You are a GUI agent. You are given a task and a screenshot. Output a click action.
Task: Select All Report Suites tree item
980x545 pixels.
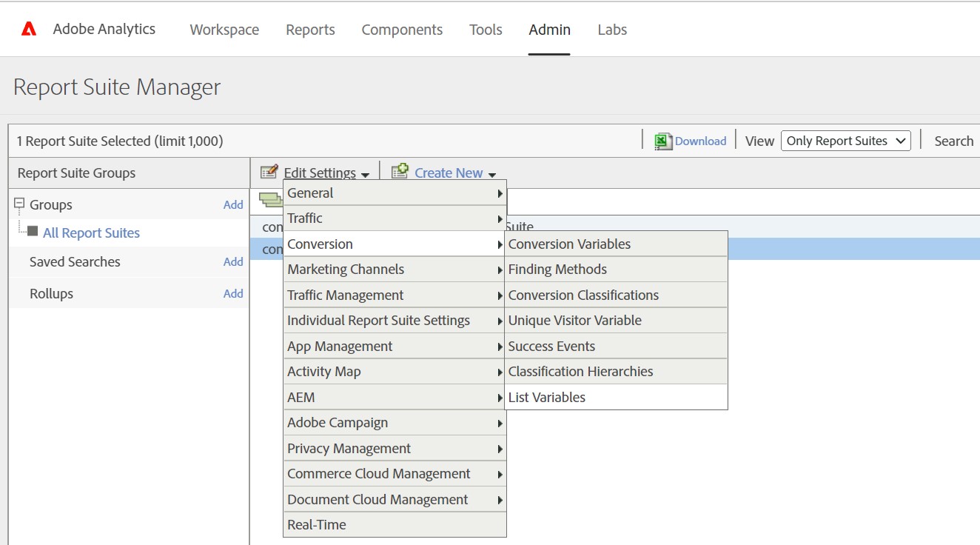coord(91,233)
